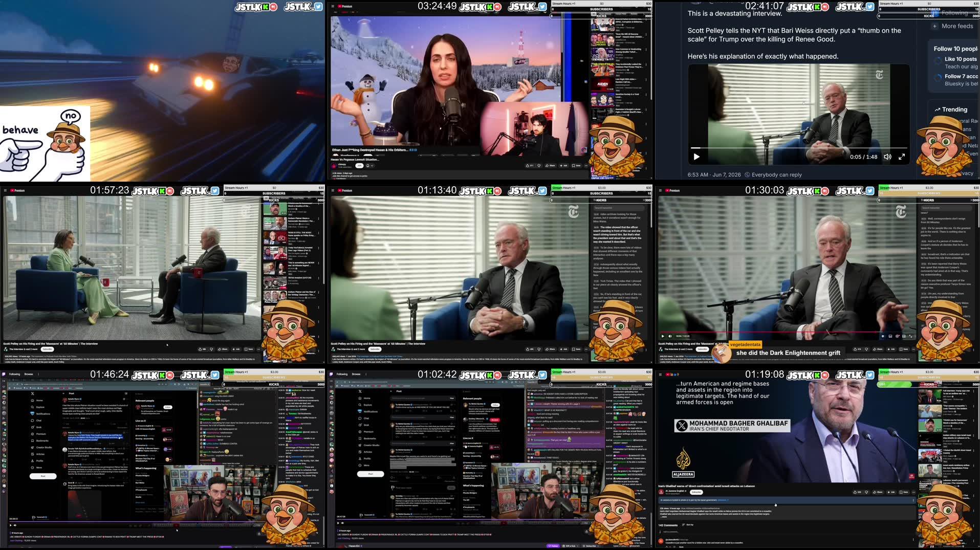
Task: Like the video in the 01:13:40 panel
Action: [530, 349]
